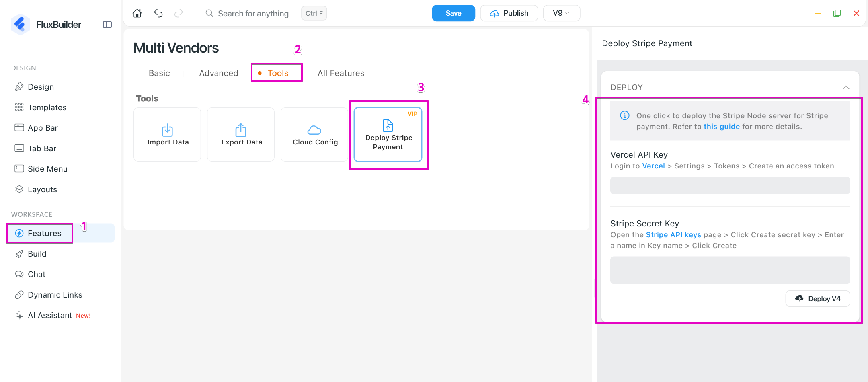Focus the Vercel API Key input field
The width and height of the screenshot is (868, 382).
coord(730,185)
